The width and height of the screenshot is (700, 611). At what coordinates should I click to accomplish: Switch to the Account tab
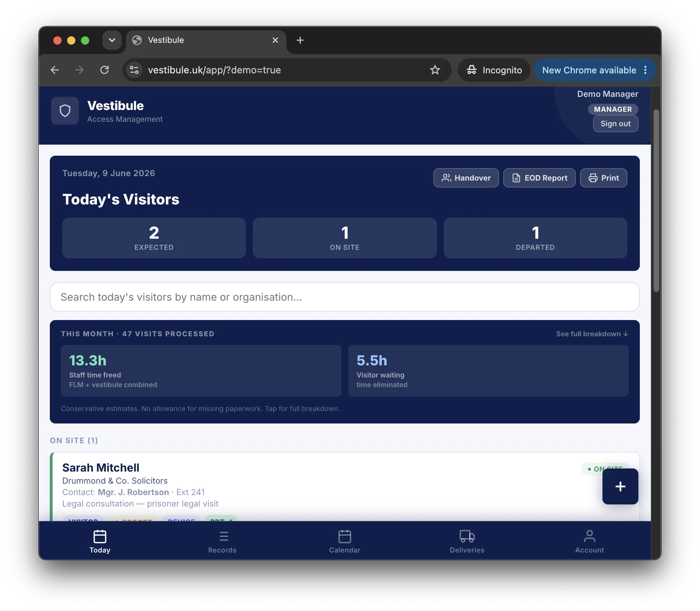(590, 542)
